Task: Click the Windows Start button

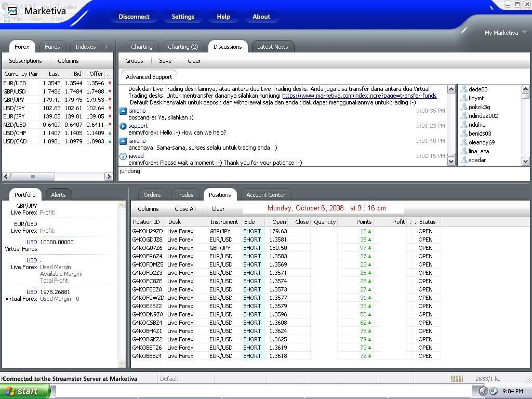Action: [x=24, y=391]
